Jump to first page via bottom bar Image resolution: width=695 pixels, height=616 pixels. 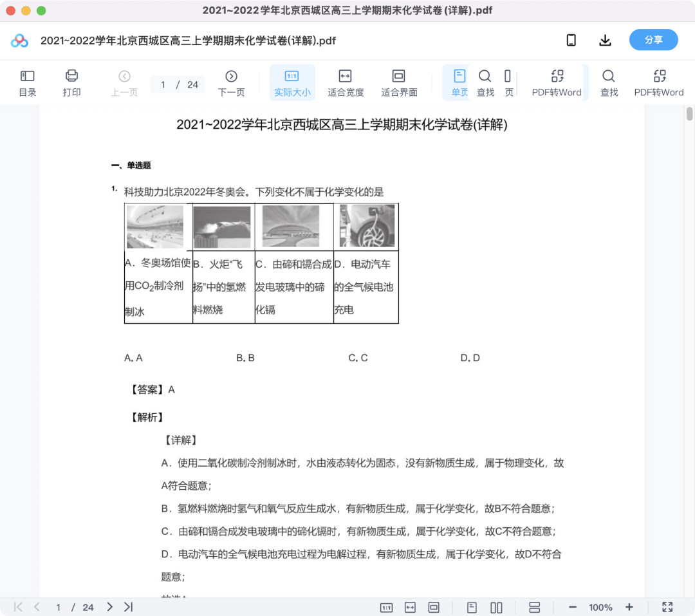(18, 607)
